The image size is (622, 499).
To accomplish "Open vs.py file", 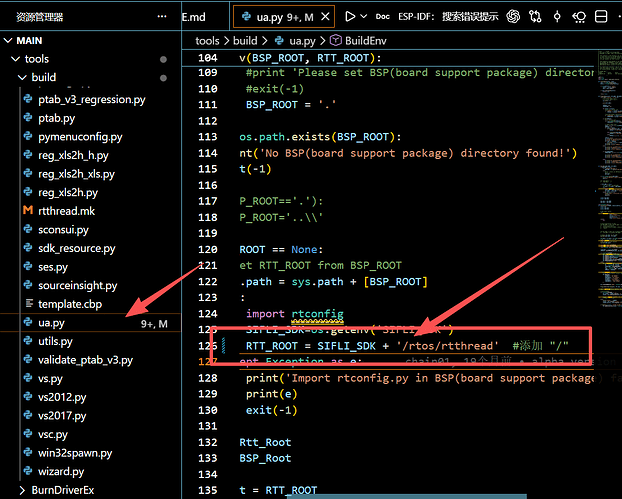I will point(50,379).
